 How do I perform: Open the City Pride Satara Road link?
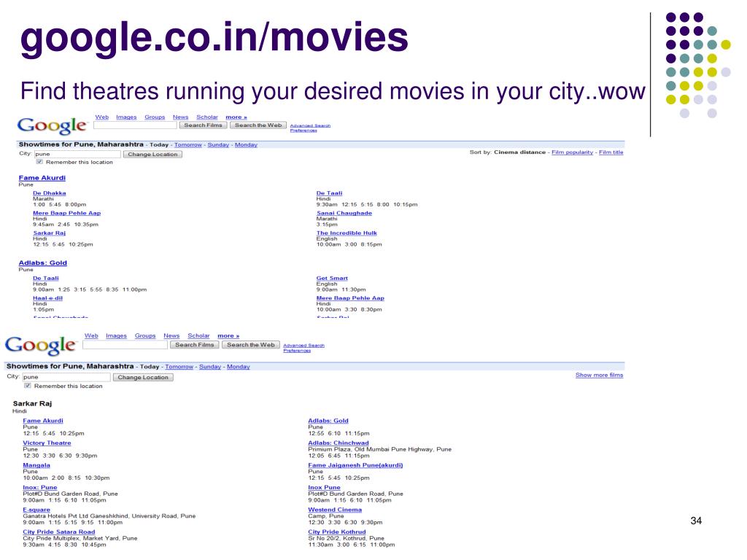(58, 532)
